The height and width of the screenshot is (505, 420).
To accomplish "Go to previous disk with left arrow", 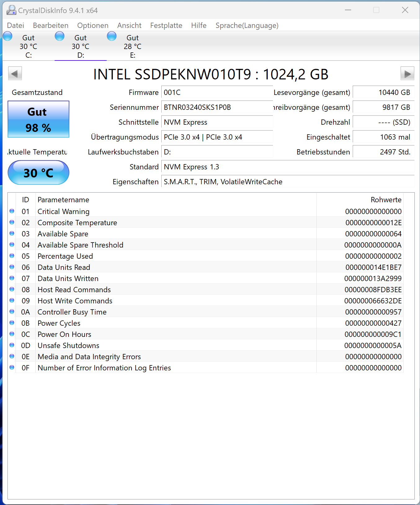I will click(x=15, y=74).
